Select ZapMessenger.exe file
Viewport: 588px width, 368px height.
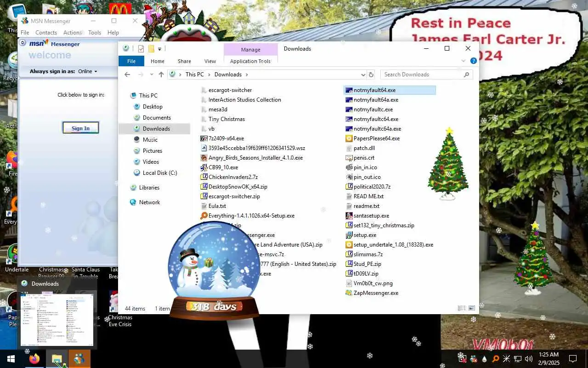tap(372, 293)
